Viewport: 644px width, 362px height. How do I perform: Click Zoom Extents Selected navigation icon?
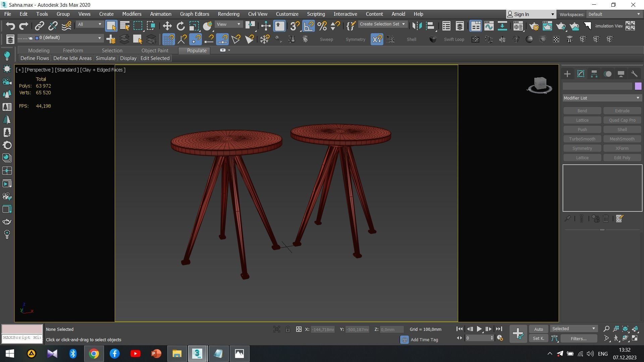point(625,329)
